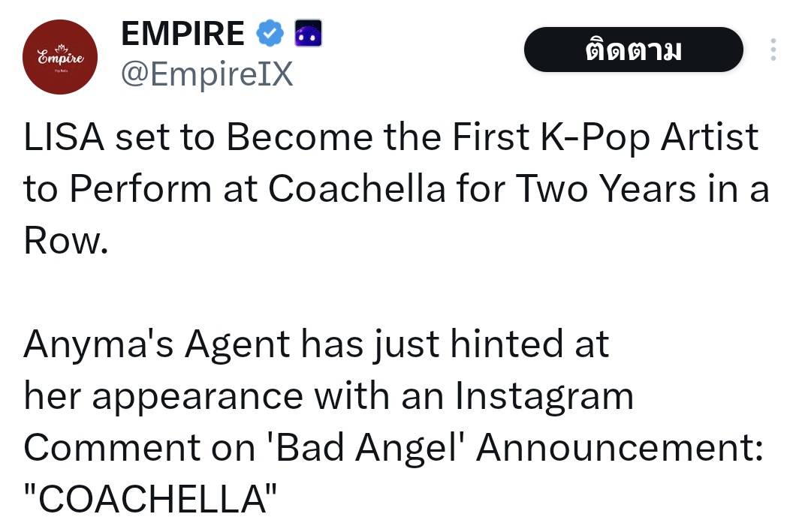Click the word "Row." in the tweet
Image resolution: width=811 pixels, height=532 pixels.
(62, 242)
